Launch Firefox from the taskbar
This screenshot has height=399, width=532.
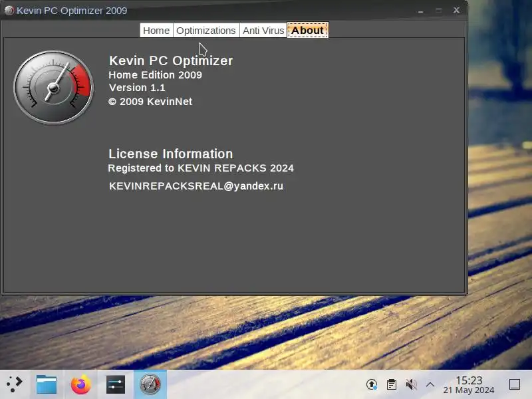point(80,384)
